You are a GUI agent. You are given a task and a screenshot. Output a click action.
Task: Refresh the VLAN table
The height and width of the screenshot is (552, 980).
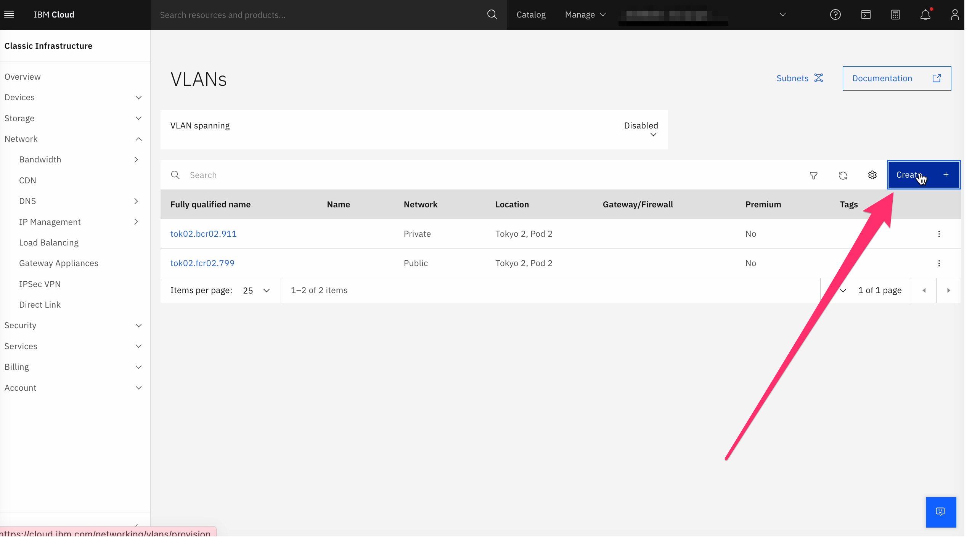pos(843,175)
